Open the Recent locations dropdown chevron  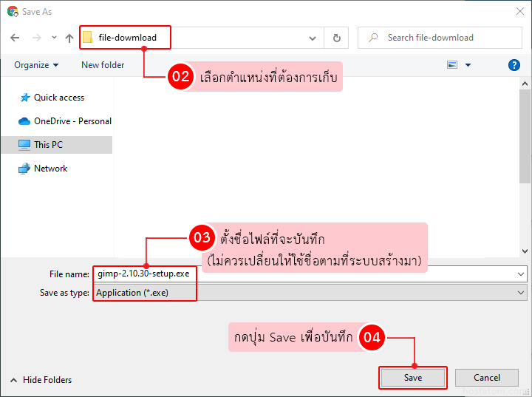[54, 38]
